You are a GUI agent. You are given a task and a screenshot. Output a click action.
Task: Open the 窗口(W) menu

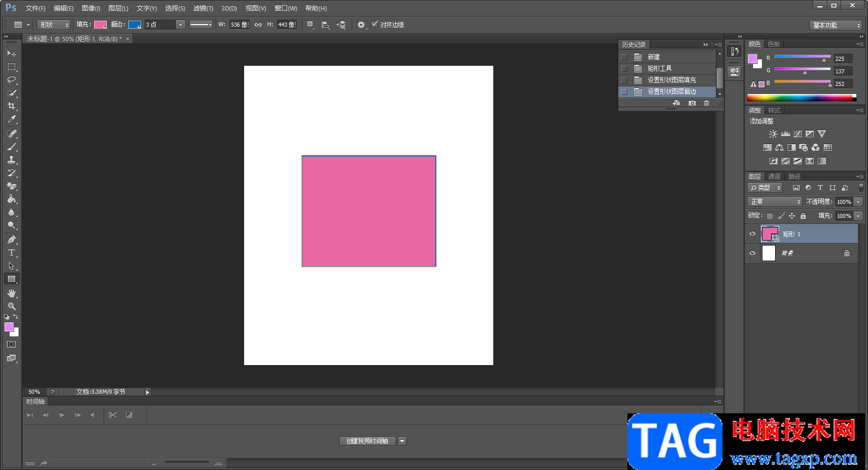tap(286, 8)
